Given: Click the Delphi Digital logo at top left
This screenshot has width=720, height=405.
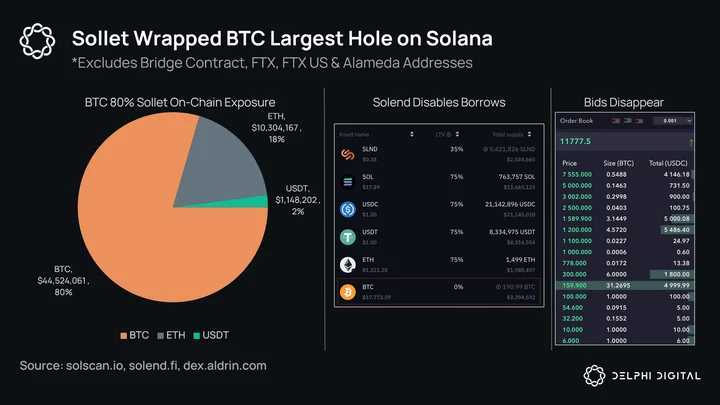Looking at the screenshot, I should [x=37, y=41].
